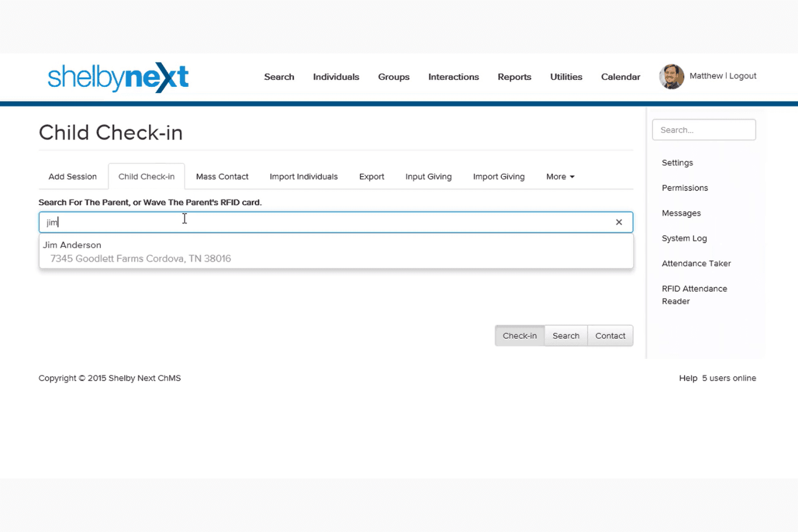This screenshot has width=798, height=532.
Task: Open Utilities from the navigation bar
Action: [566, 77]
